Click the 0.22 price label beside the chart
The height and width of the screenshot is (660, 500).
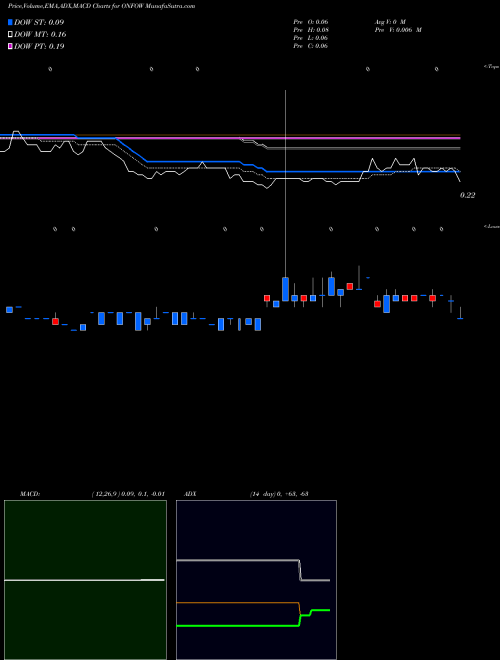467,195
